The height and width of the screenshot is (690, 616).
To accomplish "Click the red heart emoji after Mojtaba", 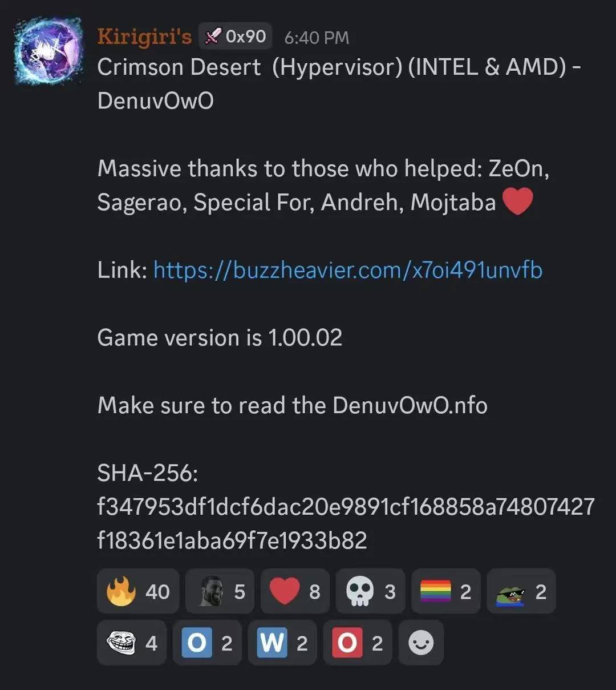I will tap(518, 202).
